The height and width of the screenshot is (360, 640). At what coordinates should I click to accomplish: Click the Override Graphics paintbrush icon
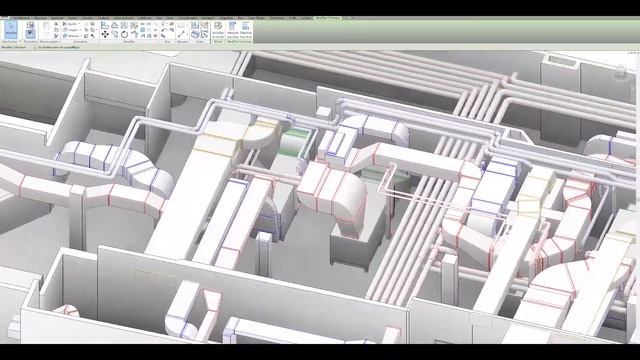(163, 30)
